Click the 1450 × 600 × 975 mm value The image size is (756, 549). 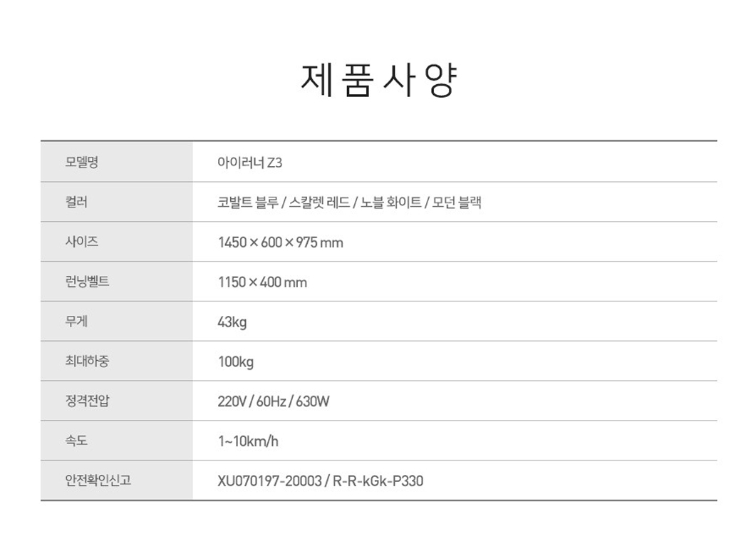(281, 242)
